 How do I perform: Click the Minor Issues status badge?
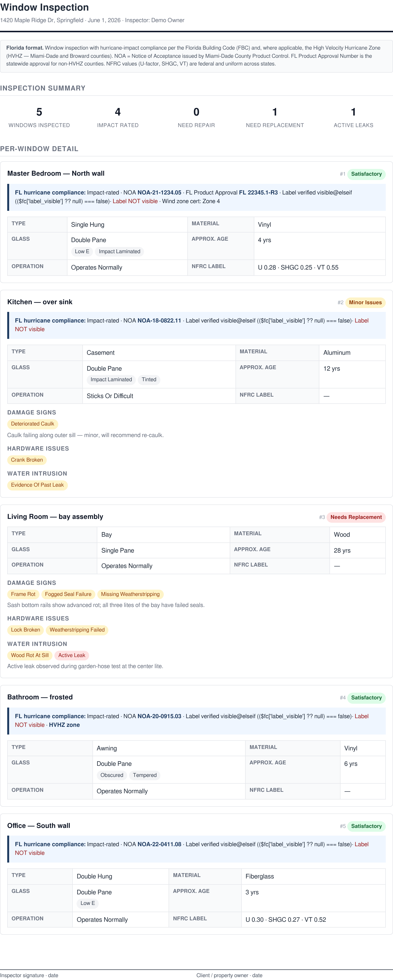pyautogui.click(x=365, y=303)
